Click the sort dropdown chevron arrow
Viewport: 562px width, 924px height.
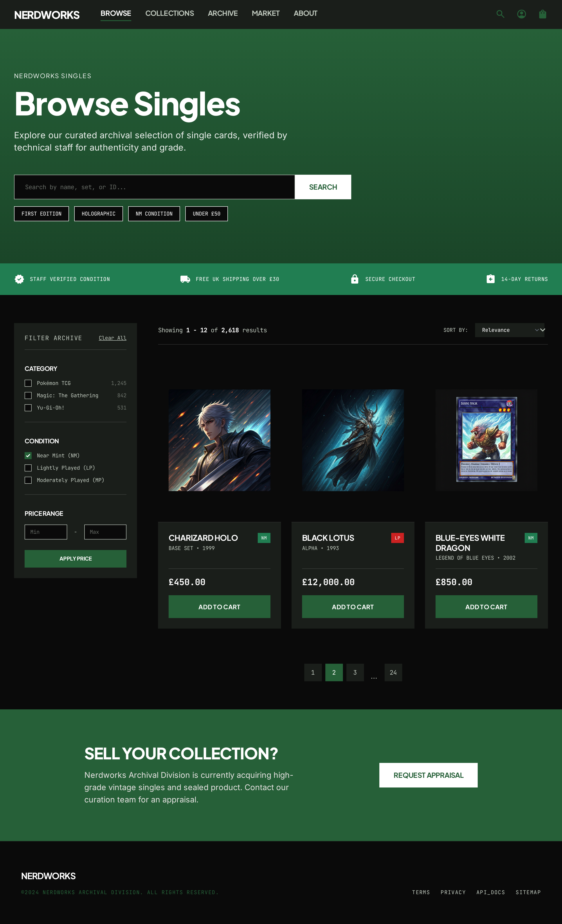click(x=542, y=330)
